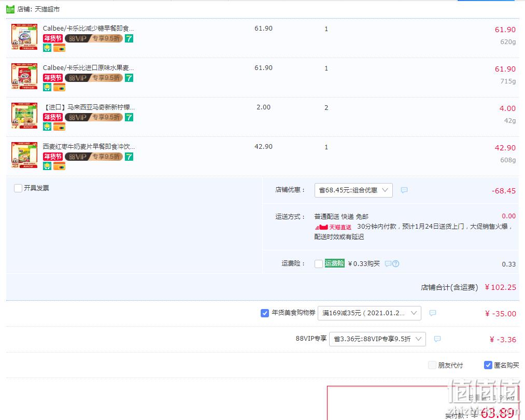Image resolution: width=525 pixels, height=420 pixels.
Task: Click the Tmall supermarket store icon
Action: [x=10, y=9]
